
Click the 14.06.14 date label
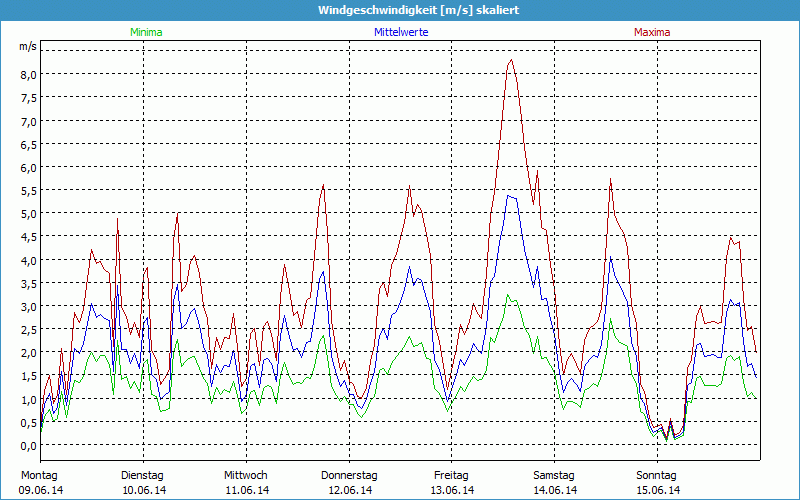click(555, 490)
